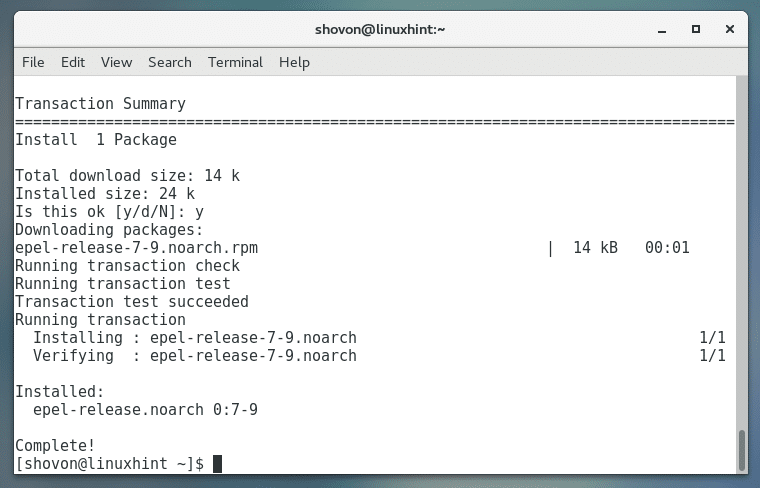Click the vertical scrollbar thumb
Viewport: 760px width, 488px height.
coord(741,450)
